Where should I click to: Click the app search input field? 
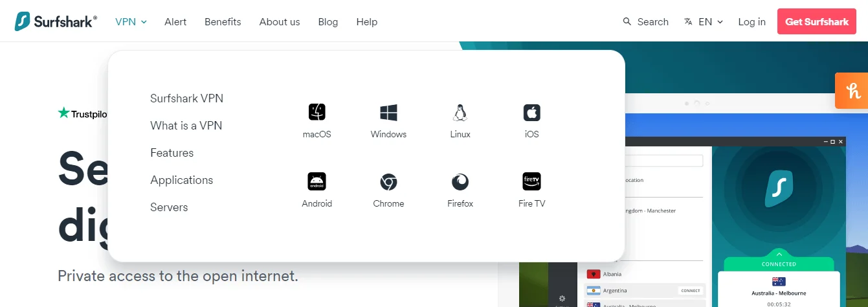[x=665, y=161]
